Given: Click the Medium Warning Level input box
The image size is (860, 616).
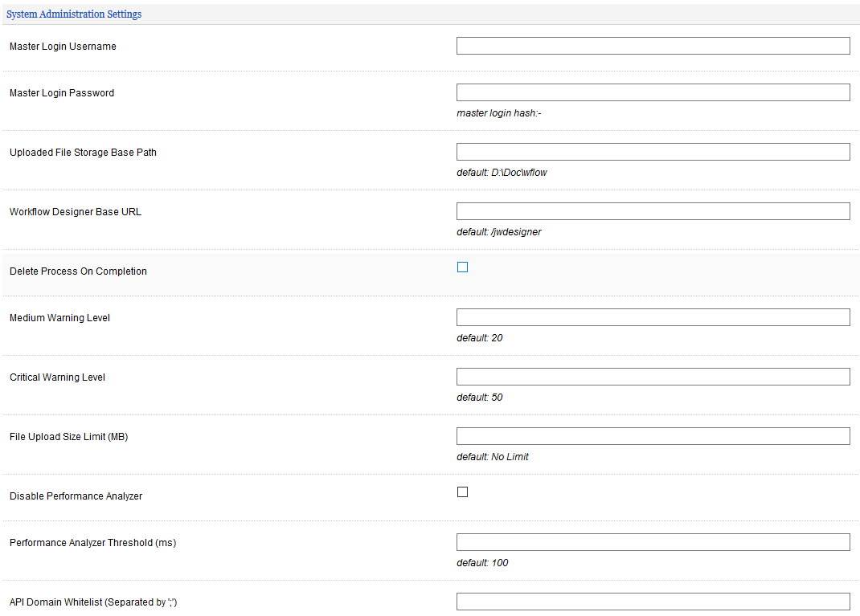Looking at the screenshot, I should (653, 317).
